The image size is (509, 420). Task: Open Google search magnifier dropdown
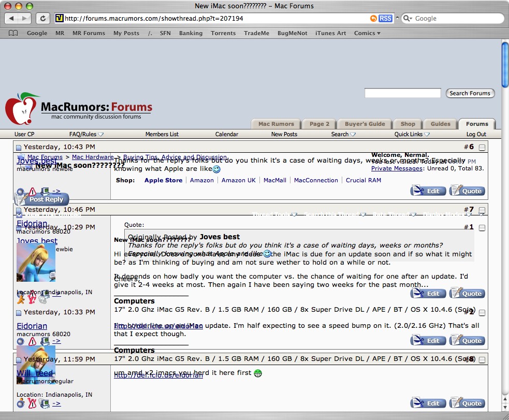point(408,19)
